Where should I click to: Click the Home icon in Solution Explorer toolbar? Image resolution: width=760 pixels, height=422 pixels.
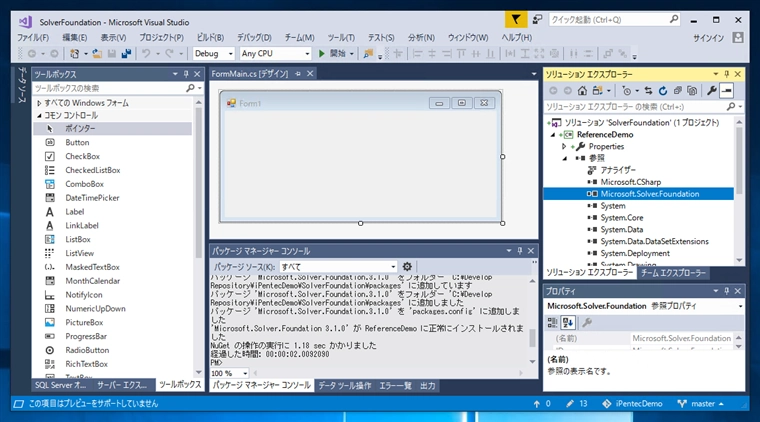click(x=582, y=91)
